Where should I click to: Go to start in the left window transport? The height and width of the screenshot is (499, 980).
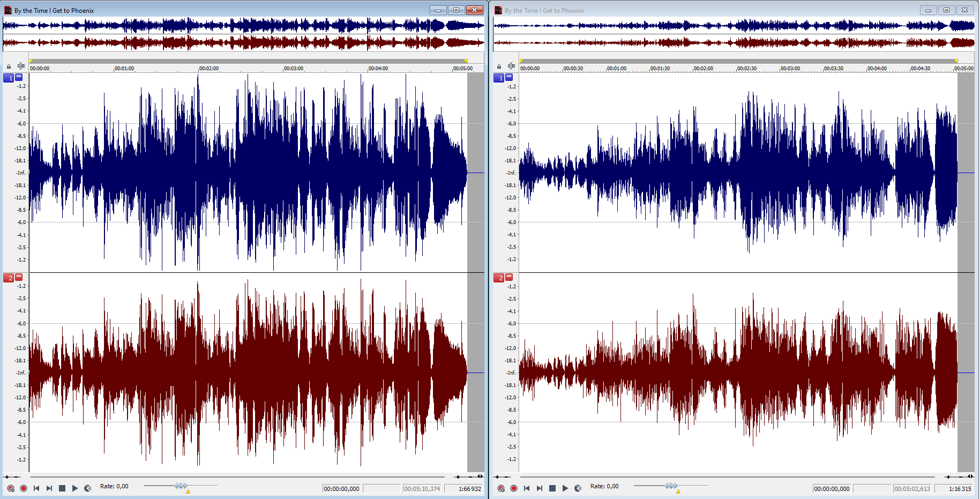click(x=36, y=488)
